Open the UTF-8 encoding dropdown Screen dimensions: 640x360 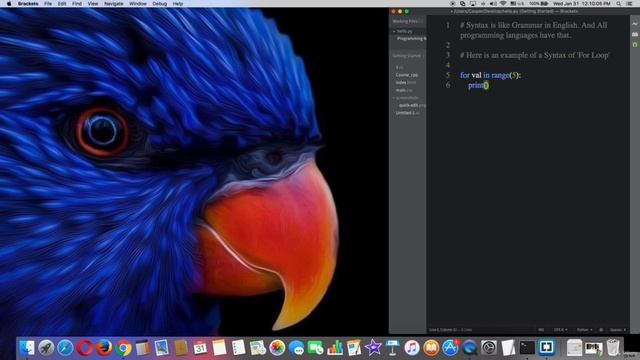pyautogui.click(x=560, y=330)
